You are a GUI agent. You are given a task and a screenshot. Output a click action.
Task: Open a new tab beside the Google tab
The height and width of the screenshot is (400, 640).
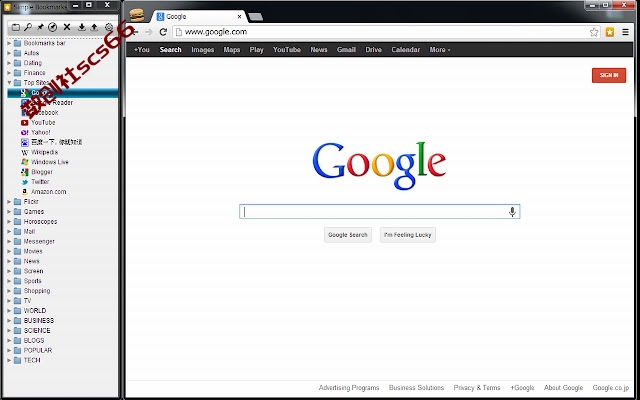tap(256, 17)
